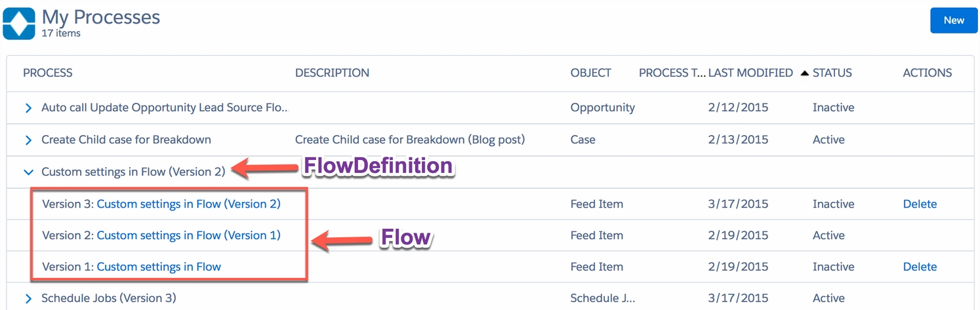Open Version 1 Custom settings in Flow link
Screen dimensions: 980x310
pos(159,267)
